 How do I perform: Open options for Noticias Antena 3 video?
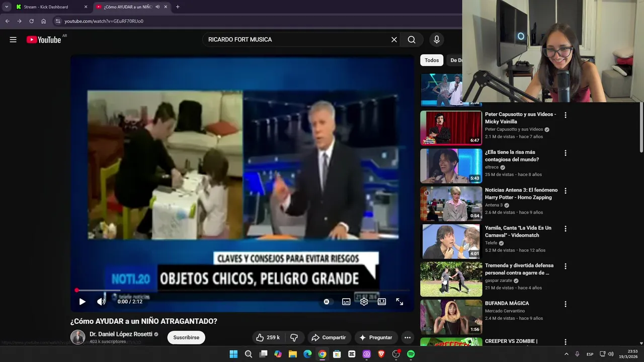[566, 191]
